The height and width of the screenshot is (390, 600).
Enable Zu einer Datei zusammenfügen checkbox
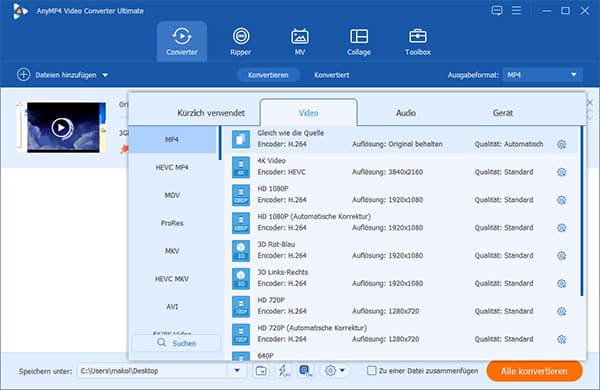(x=371, y=370)
